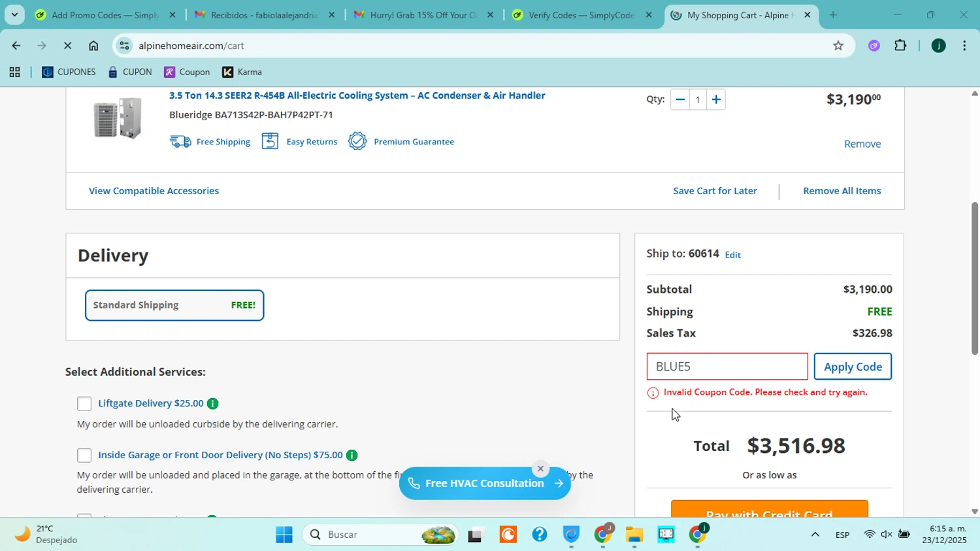Open the CUPONES bookmark

tap(69, 73)
